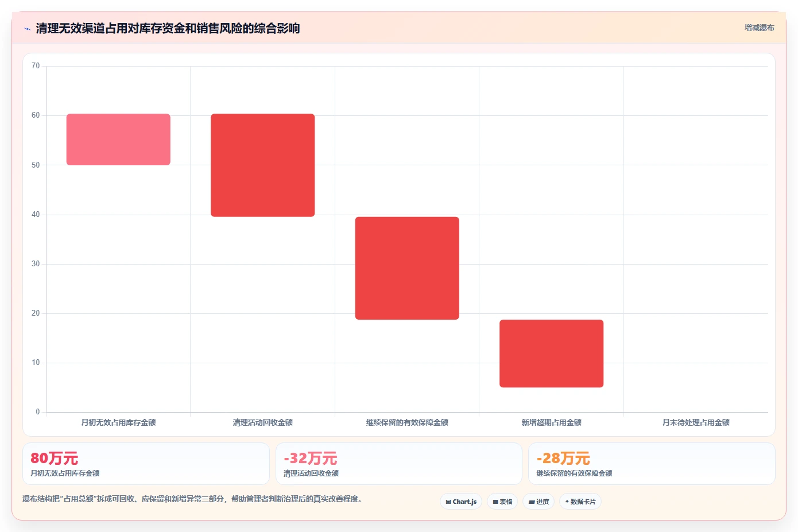The height and width of the screenshot is (532, 798).
Task: Click the y-axis value 10
Action: click(36, 363)
